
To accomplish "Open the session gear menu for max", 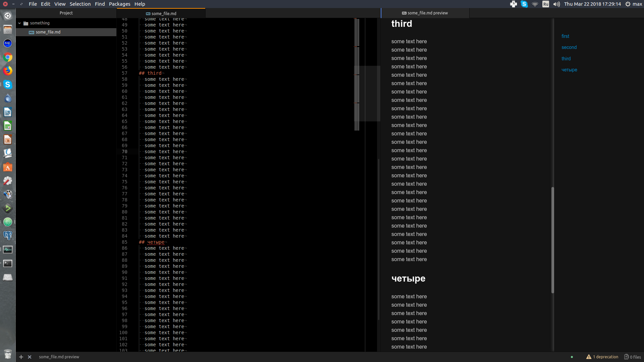I will click(628, 4).
